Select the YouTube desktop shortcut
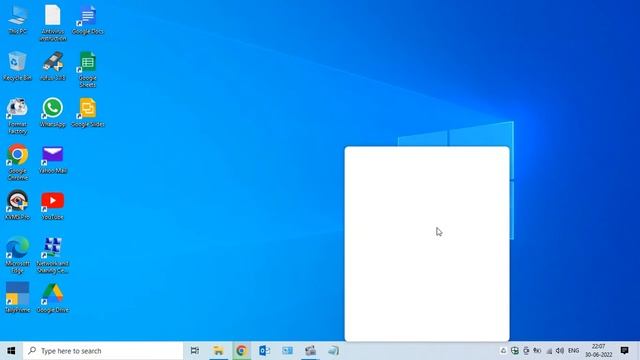640x360 pixels. (x=53, y=205)
